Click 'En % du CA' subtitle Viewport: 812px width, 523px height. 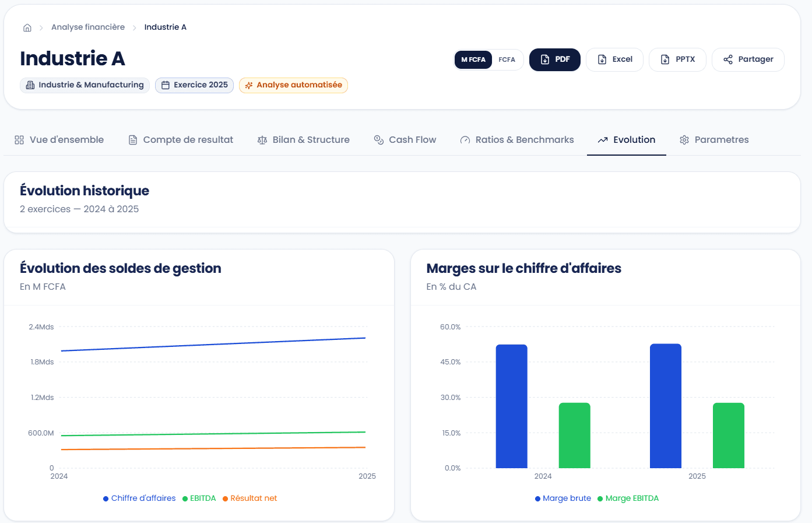pos(452,287)
